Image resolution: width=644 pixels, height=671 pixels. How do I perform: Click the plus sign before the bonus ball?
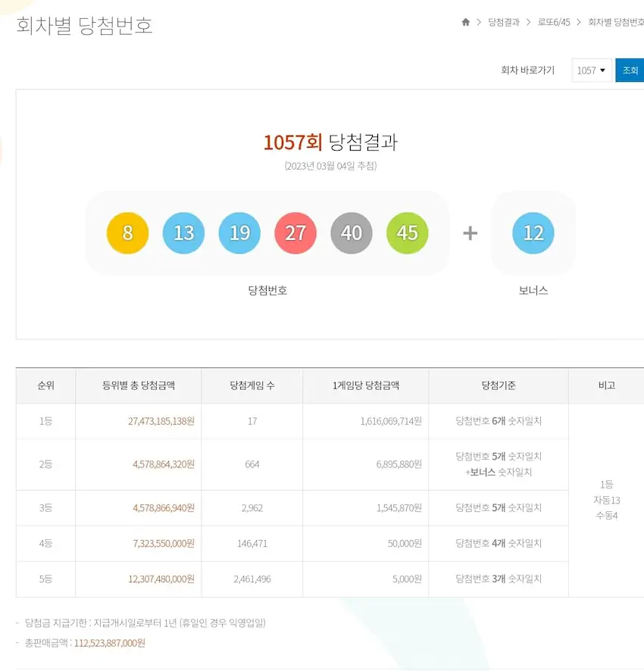point(470,233)
